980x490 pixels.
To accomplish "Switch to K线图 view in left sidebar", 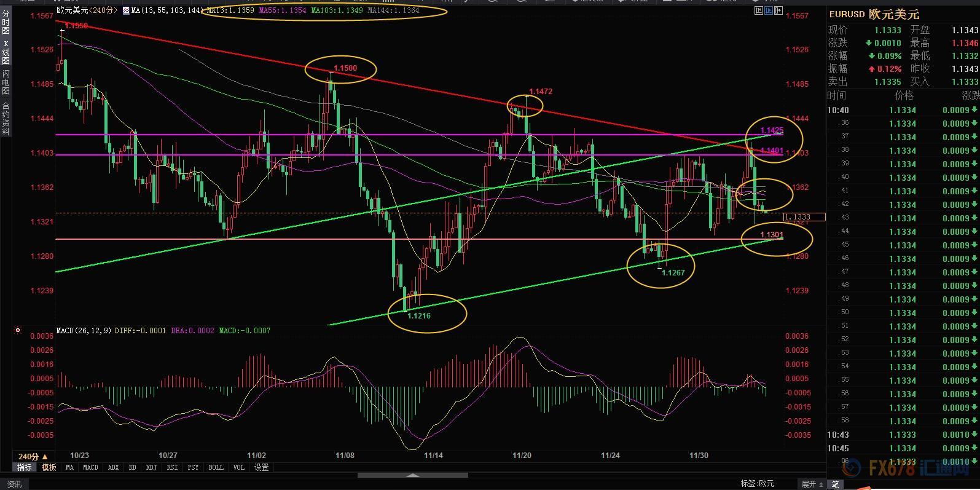I will 6,53.
